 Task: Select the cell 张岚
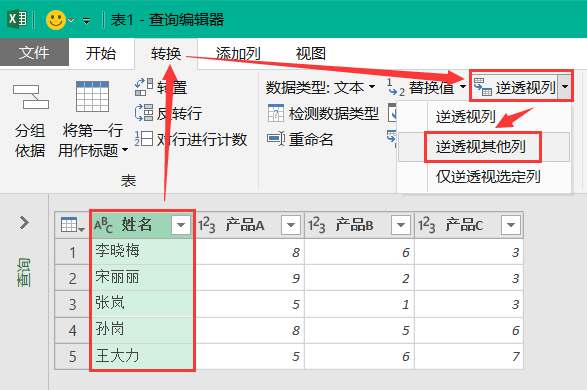tap(142, 304)
